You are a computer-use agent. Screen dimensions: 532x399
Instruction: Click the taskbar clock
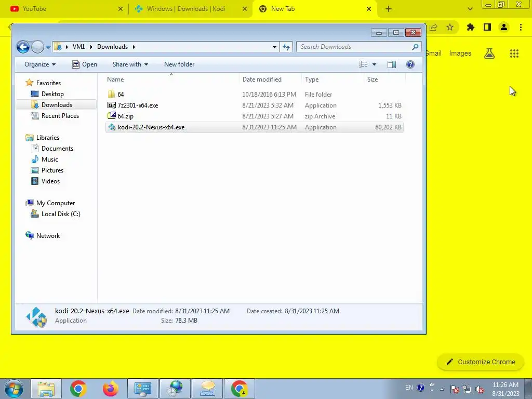coord(506,389)
